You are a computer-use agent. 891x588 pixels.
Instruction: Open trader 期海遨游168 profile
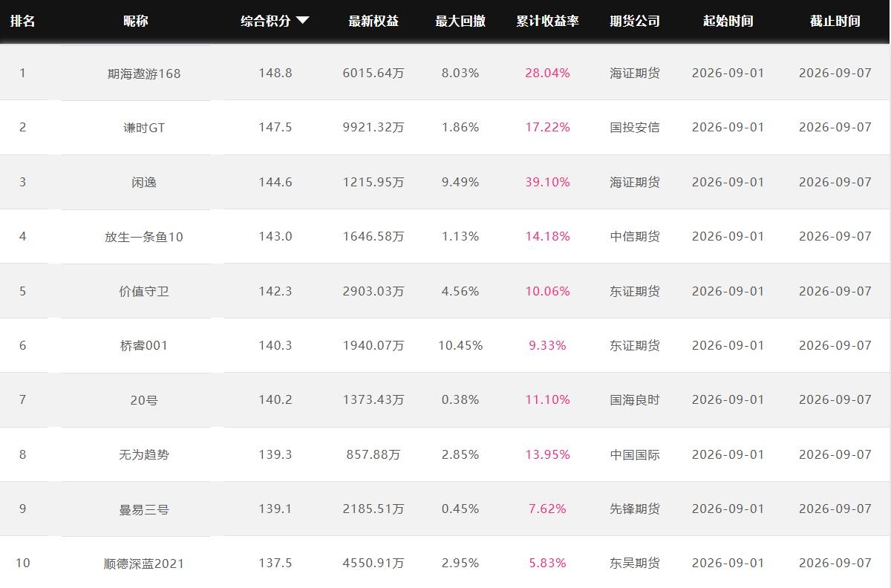pyautogui.click(x=144, y=73)
